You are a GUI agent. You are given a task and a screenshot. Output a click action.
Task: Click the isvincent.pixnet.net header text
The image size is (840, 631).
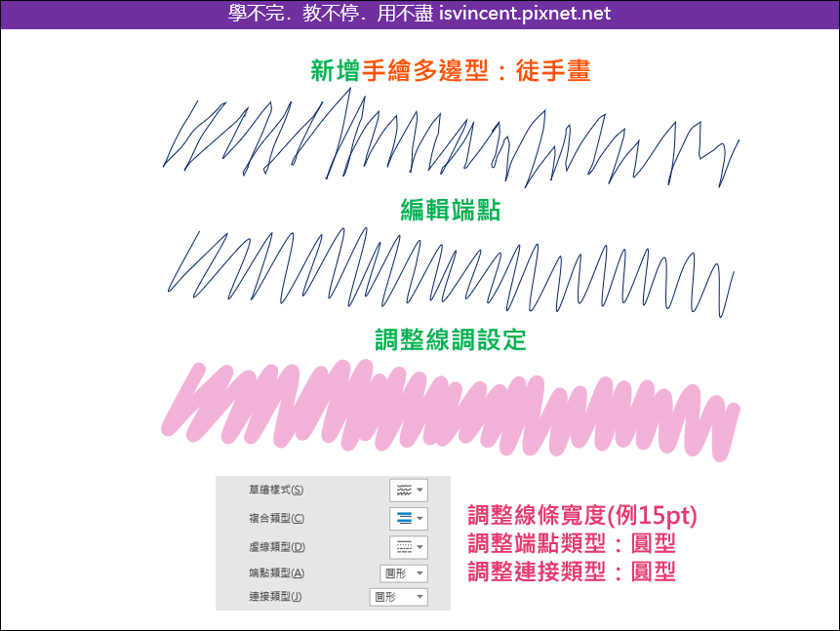tap(525, 14)
